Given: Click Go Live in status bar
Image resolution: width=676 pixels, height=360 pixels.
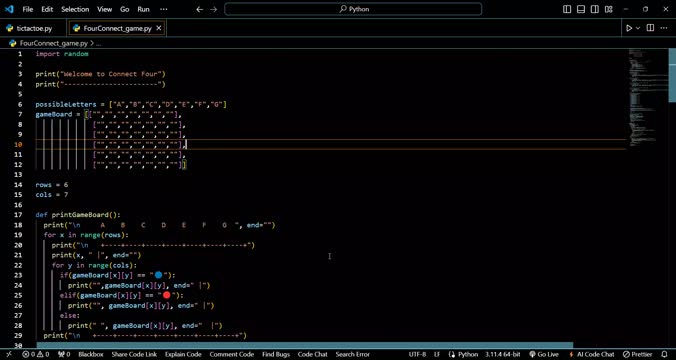Looking at the screenshot, I should pos(543,354).
